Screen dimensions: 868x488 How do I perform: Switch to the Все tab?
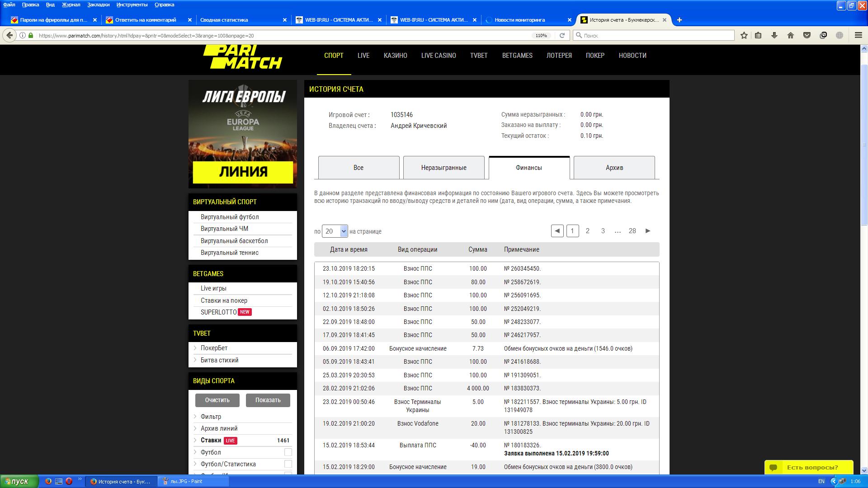(x=359, y=168)
